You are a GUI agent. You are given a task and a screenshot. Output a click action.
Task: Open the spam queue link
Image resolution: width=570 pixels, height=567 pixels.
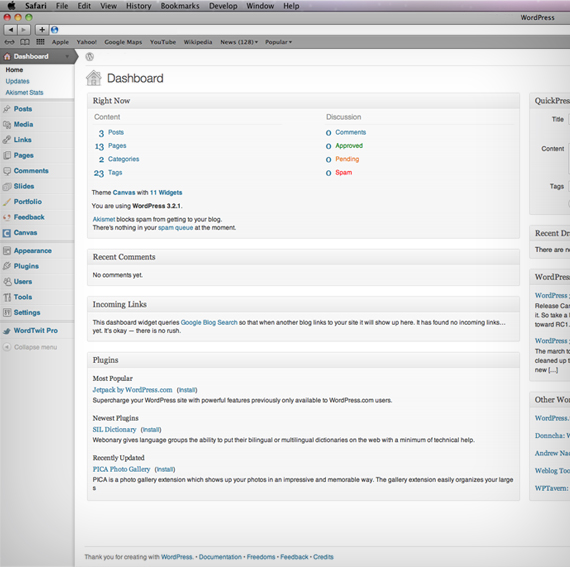[x=175, y=228]
